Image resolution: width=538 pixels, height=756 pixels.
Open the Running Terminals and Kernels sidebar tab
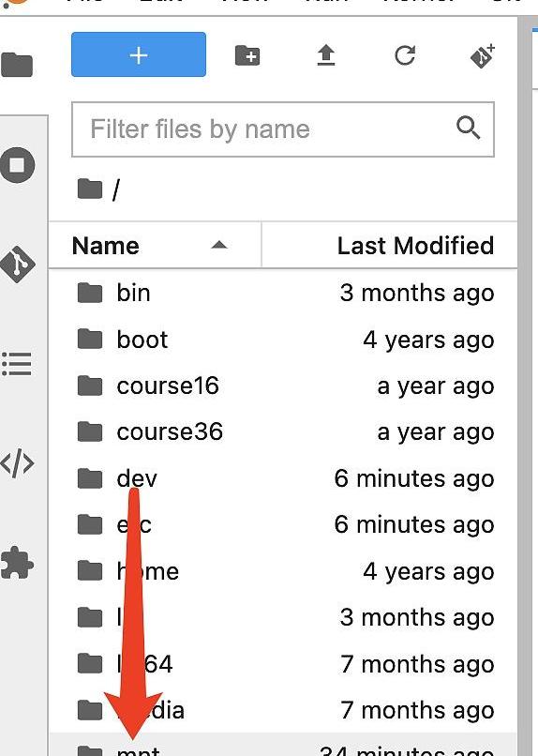coord(17,165)
